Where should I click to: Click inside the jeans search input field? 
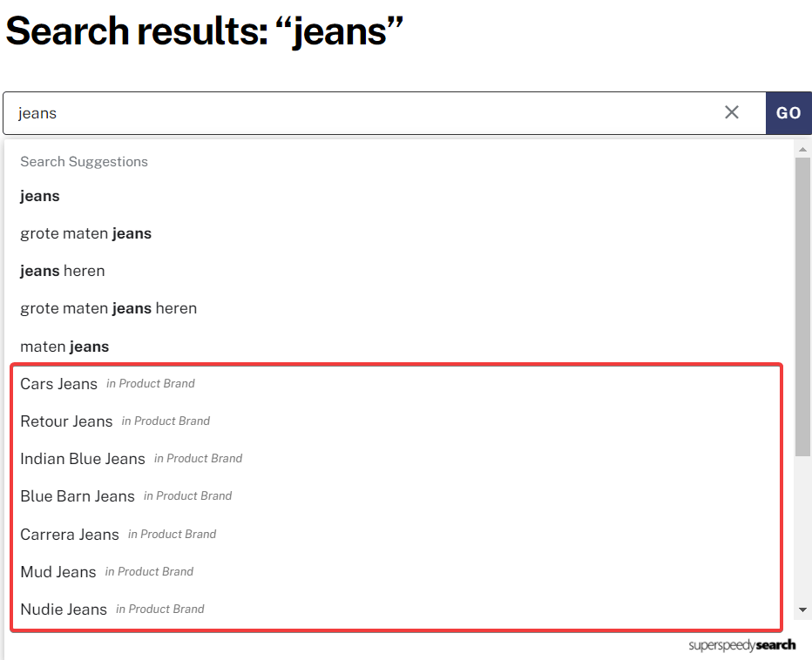(x=362, y=113)
